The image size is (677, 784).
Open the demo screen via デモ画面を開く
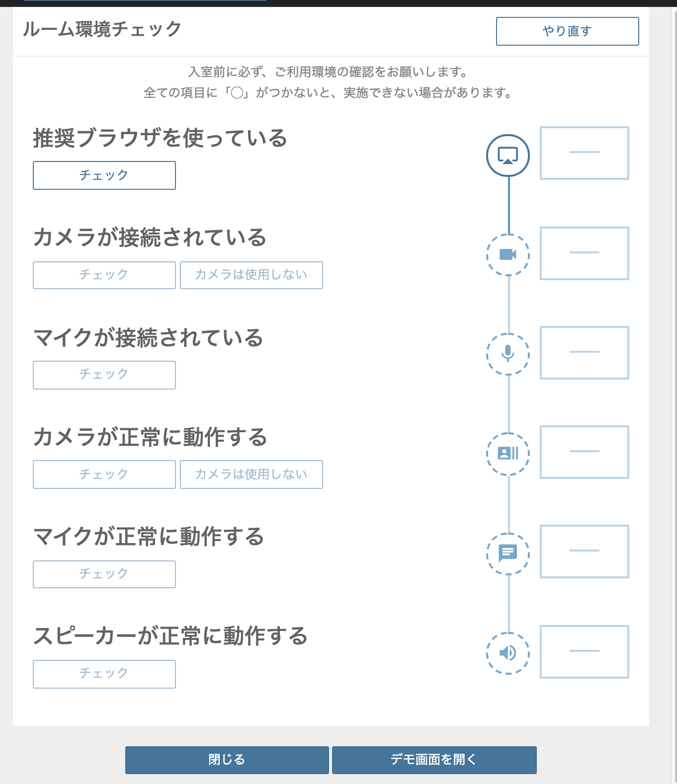(x=434, y=760)
